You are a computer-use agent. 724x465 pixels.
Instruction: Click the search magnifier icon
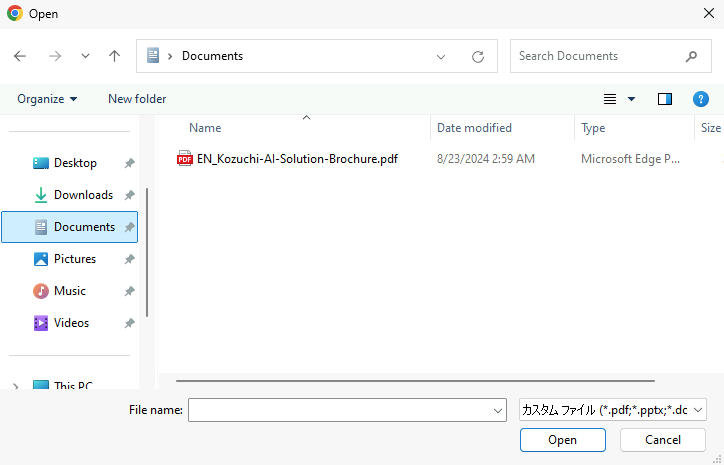click(691, 56)
